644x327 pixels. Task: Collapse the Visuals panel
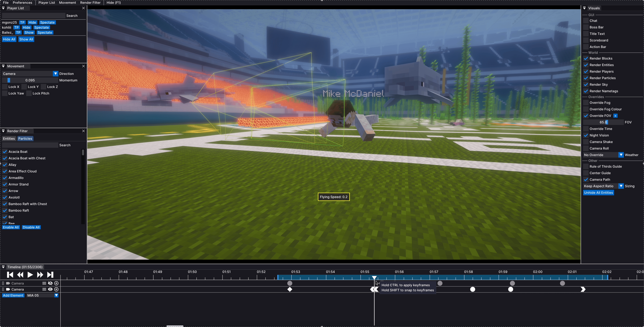pyautogui.click(x=585, y=8)
